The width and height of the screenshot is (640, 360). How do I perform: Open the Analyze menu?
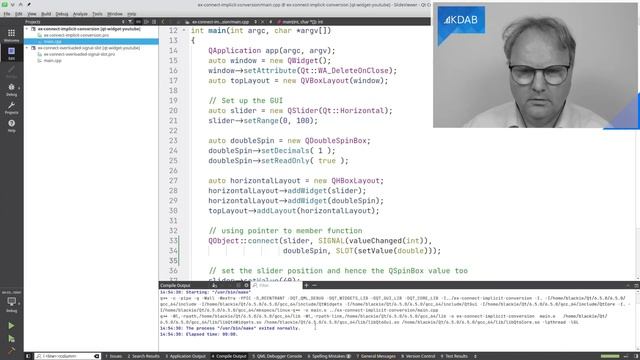tap(80, 14)
